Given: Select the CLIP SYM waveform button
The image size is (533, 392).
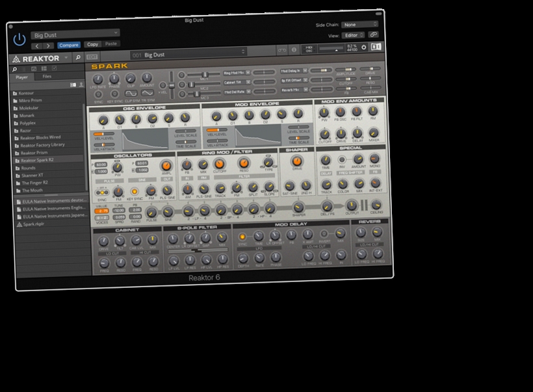Looking at the screenshot, I should click(x=131, y=93).
